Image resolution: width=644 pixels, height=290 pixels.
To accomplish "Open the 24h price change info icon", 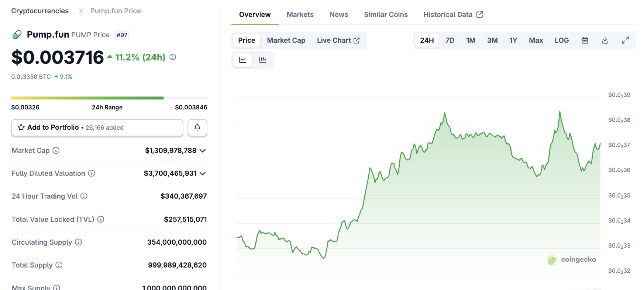I will click(173, 57).
